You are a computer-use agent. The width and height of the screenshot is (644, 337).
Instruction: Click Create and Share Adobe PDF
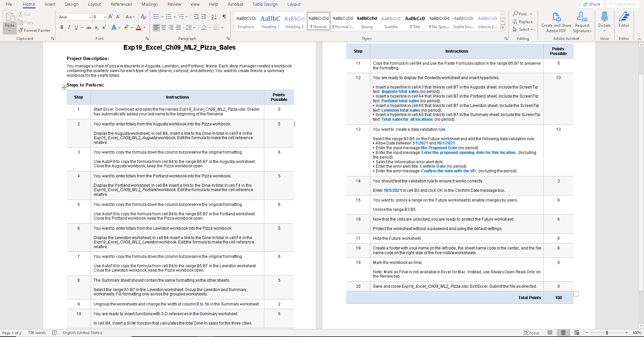pos(556,22)
